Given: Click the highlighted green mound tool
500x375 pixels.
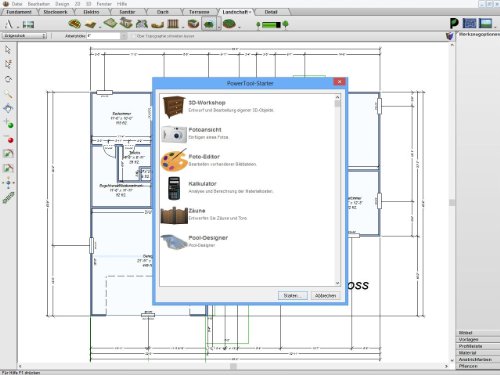Looking at the screenshot, I should [x=209, y=24].
